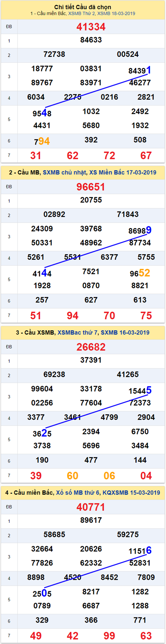The height and width of the screenshot is (644, 166).
Task: Select special prize number 26682
Action: click(x=91, y=347)
